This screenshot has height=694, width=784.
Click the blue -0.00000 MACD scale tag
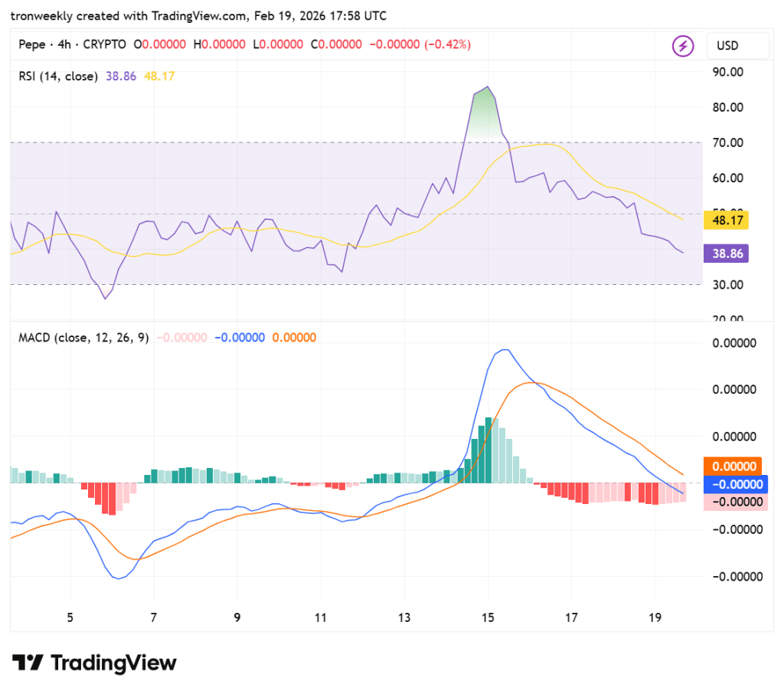click(x=736, y=484)
